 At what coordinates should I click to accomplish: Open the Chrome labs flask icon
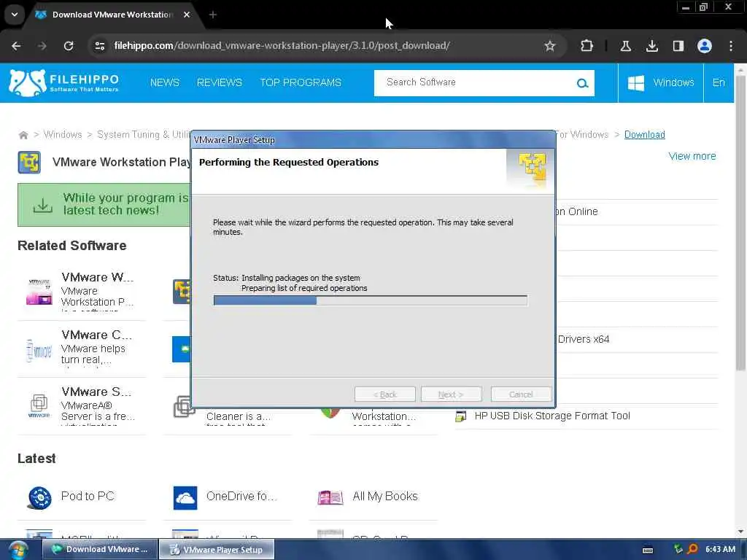625,46
